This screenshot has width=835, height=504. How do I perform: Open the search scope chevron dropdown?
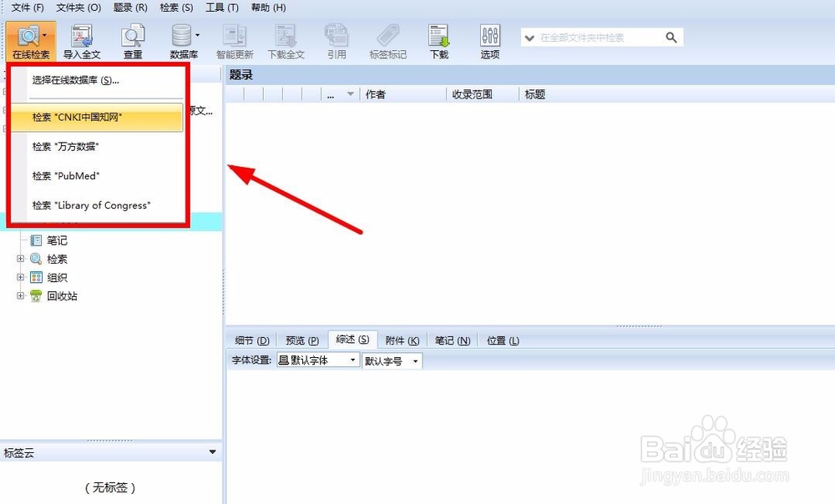(x=529, y=38)
